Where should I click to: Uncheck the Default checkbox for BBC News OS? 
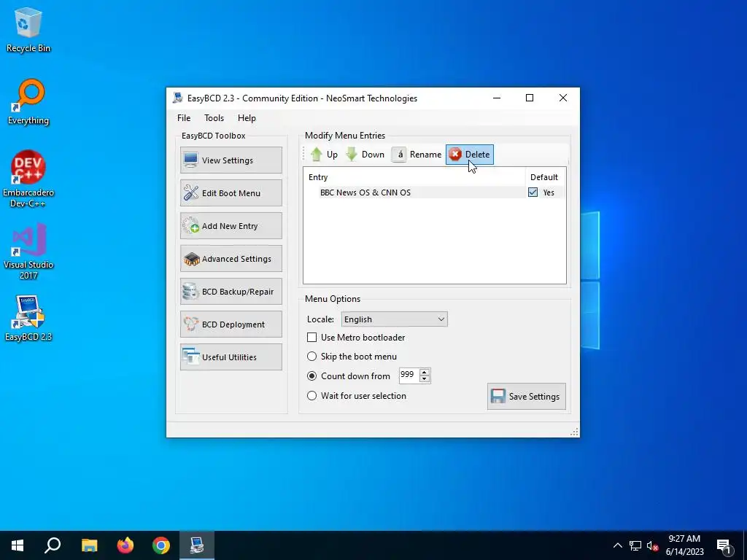pos(533,192)
